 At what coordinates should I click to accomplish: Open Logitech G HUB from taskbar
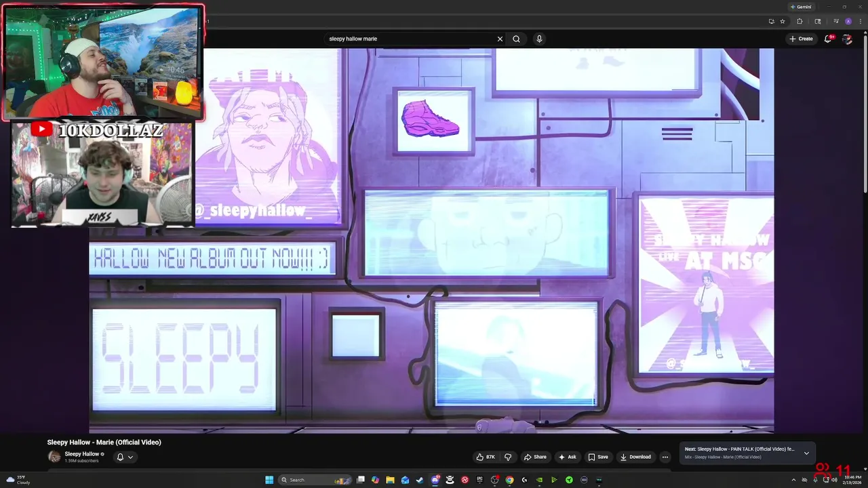click(x=524, y=480)
